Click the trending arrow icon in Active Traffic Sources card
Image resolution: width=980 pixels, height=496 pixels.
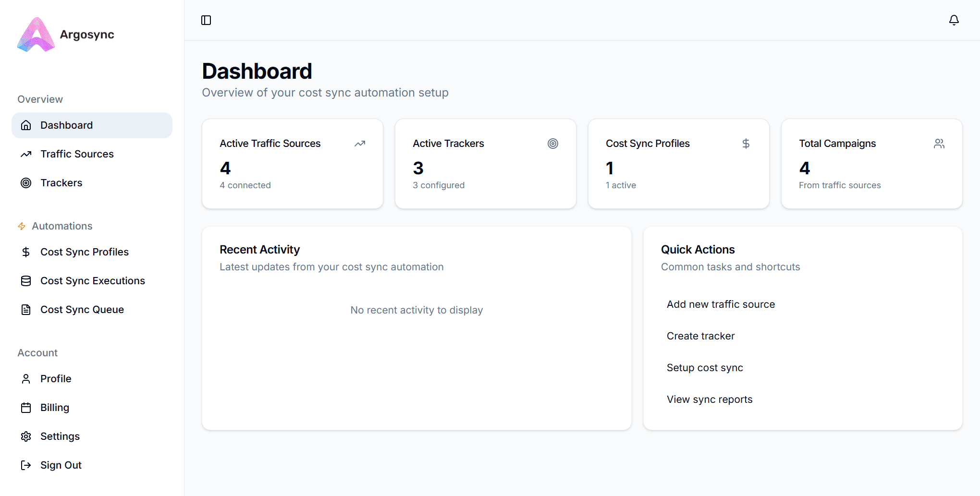pyautogui.click(x=360, y=144)
